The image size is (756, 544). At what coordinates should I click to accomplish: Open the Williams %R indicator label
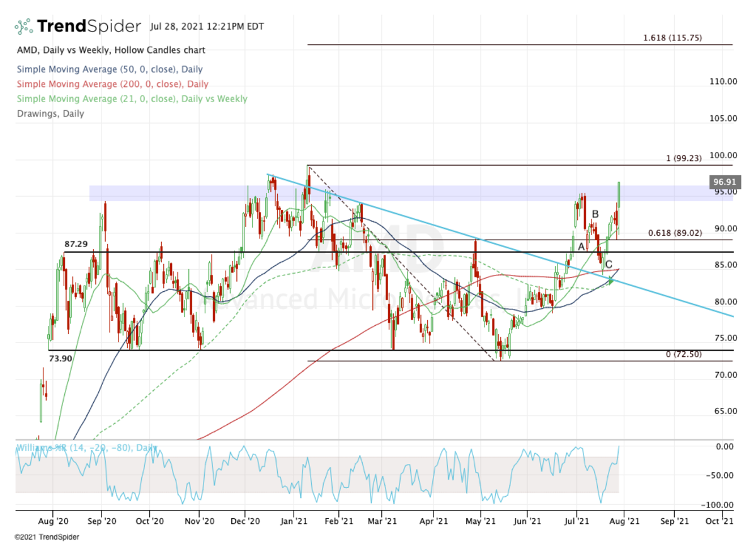coord(86,448)
